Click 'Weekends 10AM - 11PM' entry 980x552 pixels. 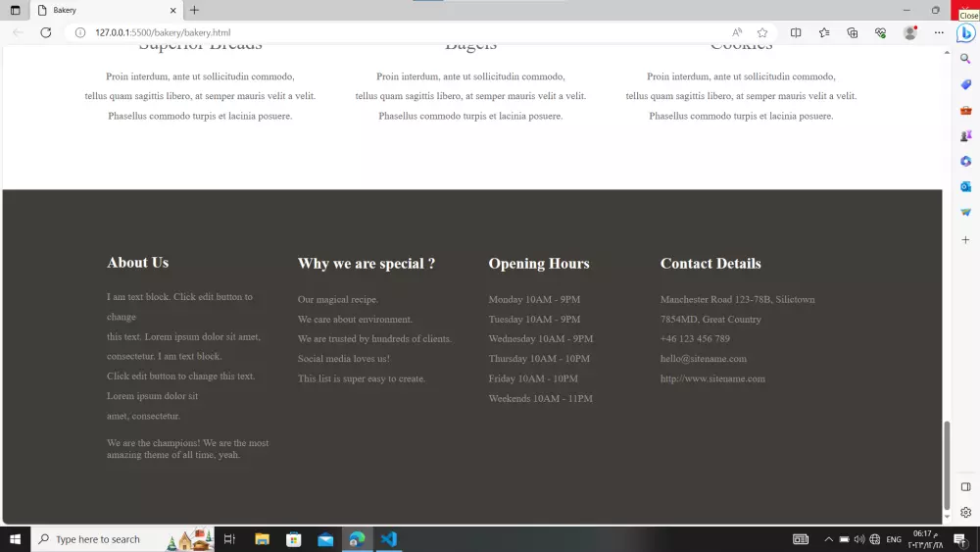[541, 398]
